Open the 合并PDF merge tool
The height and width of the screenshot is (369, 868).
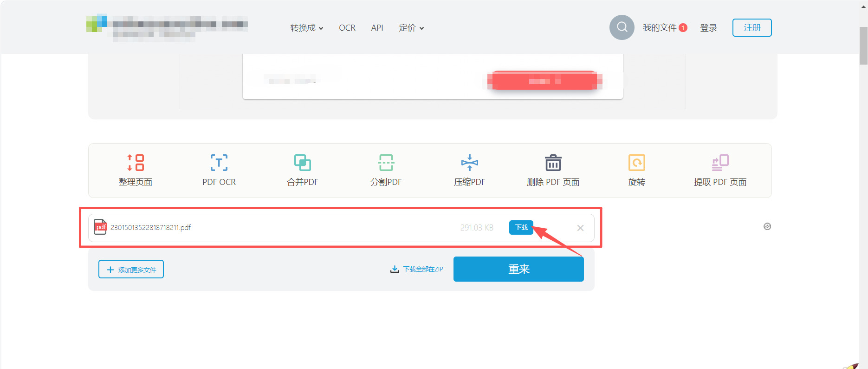point(303,170)
